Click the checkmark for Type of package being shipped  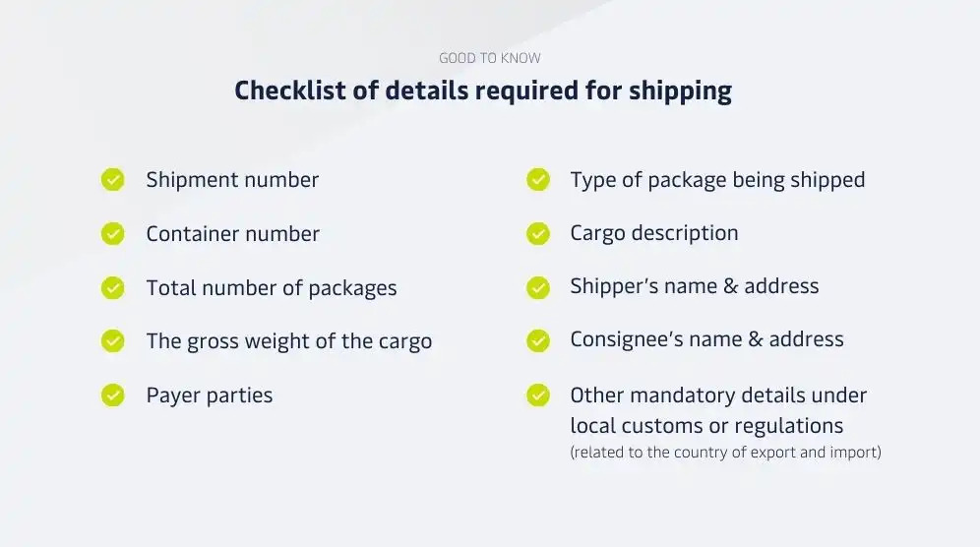tap(537, 179)
